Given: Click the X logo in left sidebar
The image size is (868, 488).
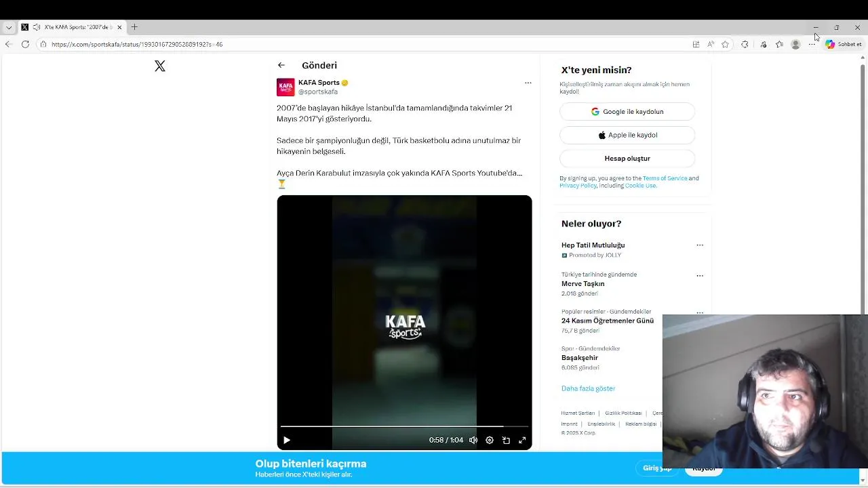Looking at the screenshot, I should coord(160,66).
